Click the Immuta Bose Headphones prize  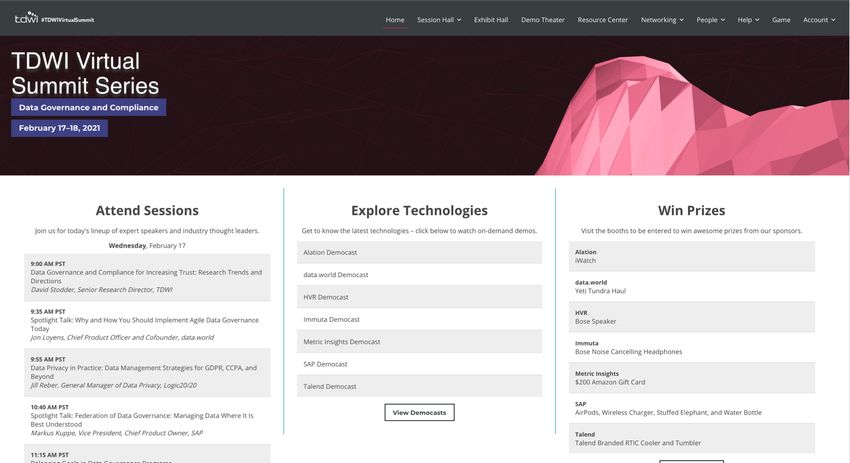[691, 348]
